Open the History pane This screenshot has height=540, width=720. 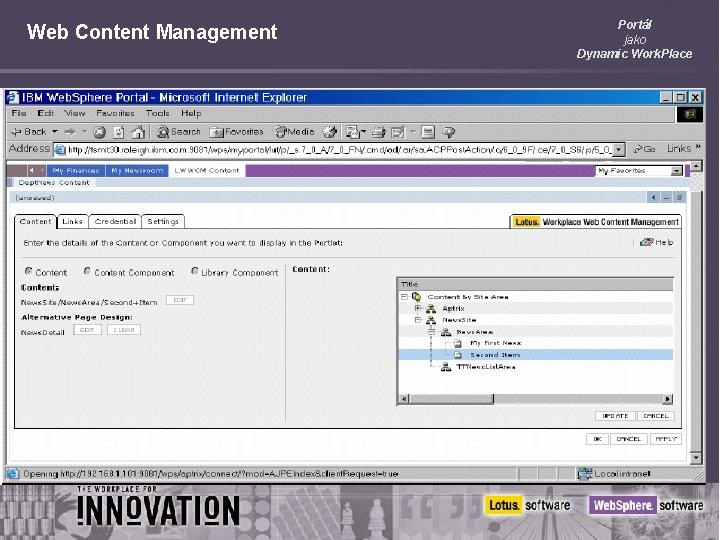[330, 132]
